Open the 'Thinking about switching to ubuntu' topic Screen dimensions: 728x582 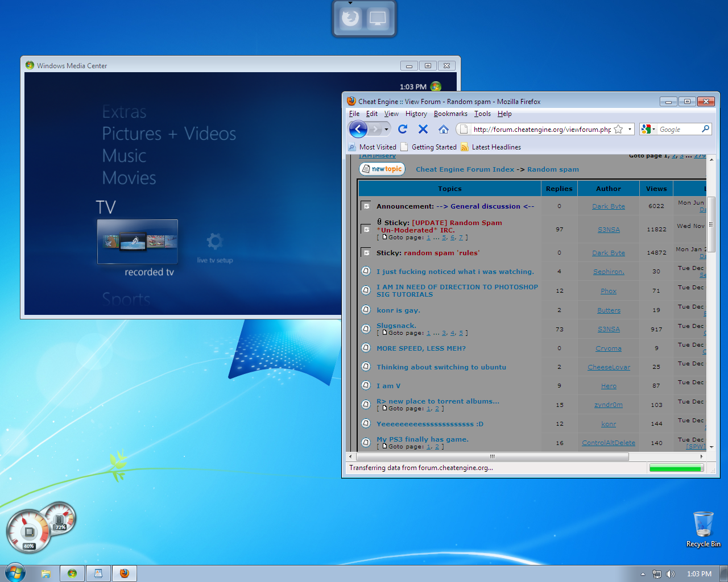pyautogui.click(x=441, y=367)
